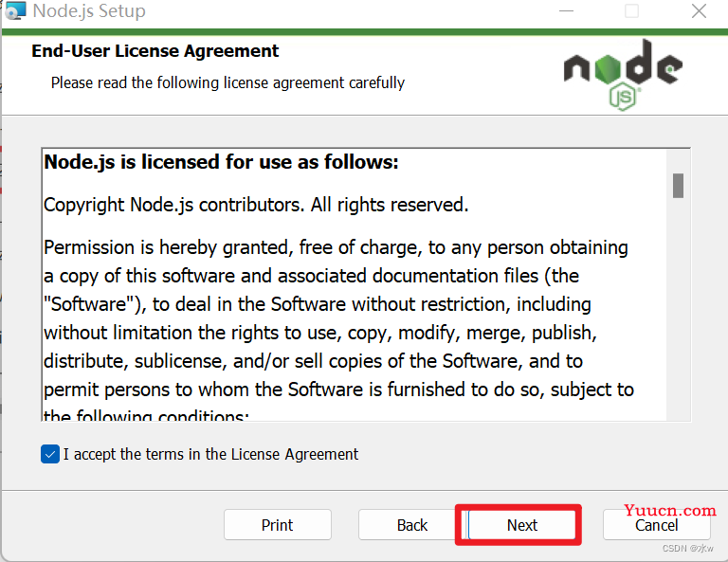The height and width of the screenshot is (562, 728).
Task: Click the Print button
Action: (x=277, y=525)
